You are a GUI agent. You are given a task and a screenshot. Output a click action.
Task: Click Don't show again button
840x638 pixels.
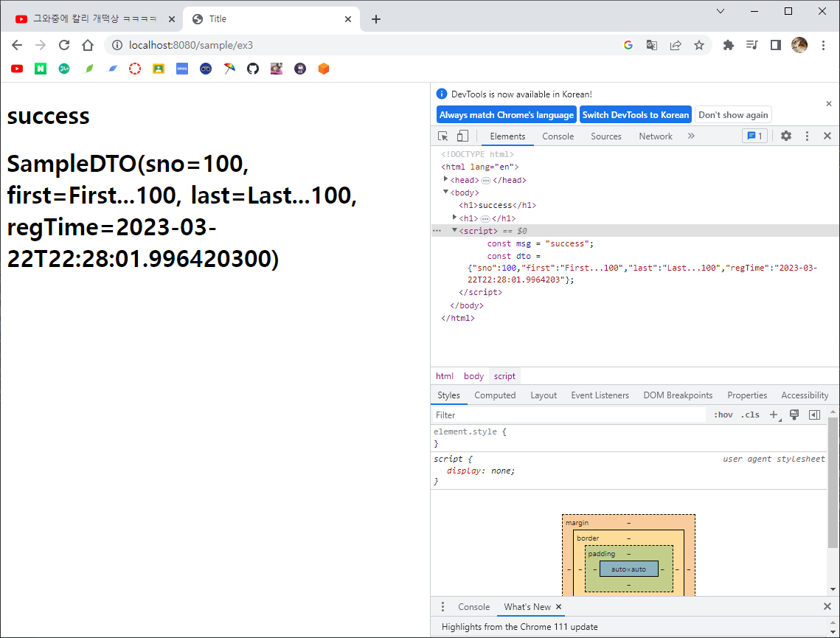733,114
